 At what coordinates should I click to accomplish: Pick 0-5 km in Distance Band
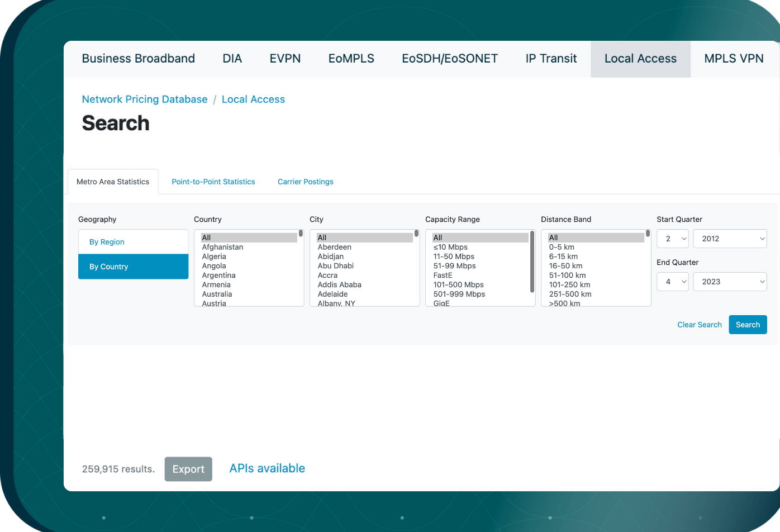(x=562, y=246)
